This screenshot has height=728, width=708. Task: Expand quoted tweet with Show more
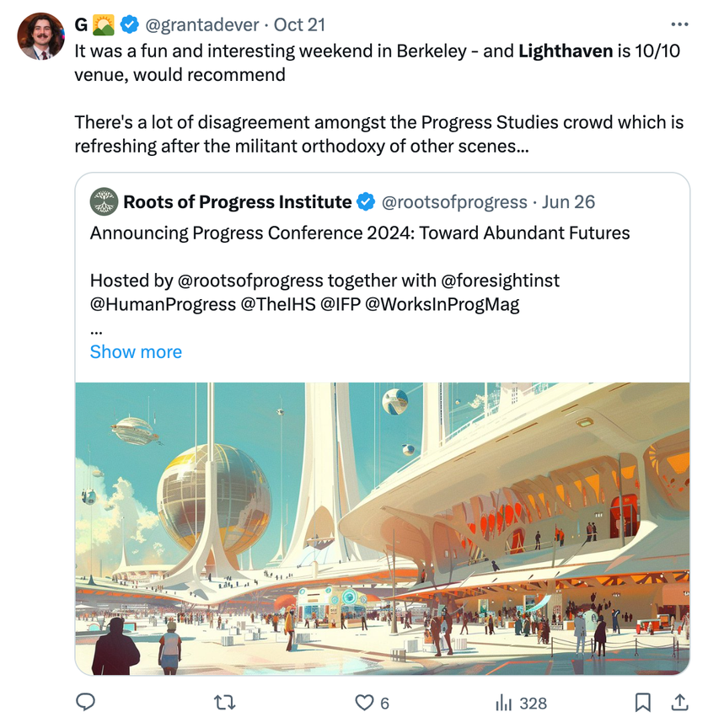click(136, 352)
